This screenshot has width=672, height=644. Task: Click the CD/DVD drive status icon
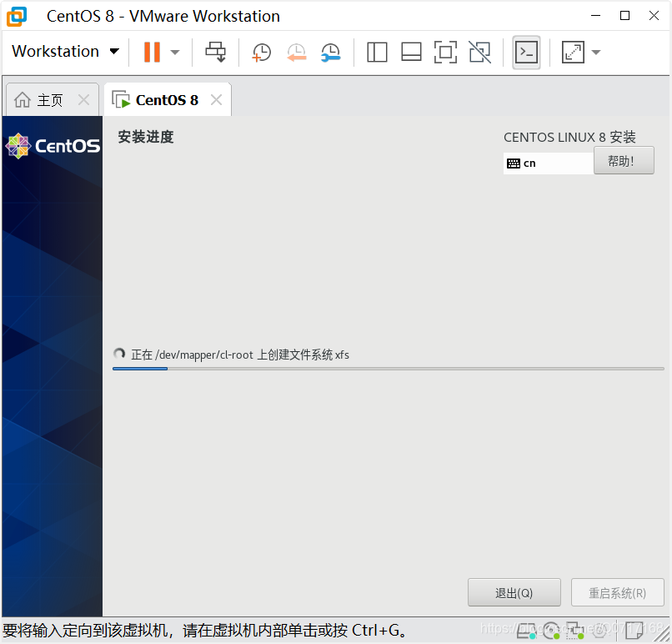pyautogui.click(x=551, y=630)
